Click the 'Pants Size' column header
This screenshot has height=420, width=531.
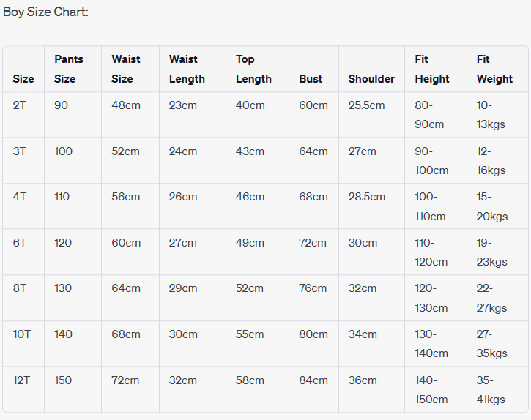69,69
